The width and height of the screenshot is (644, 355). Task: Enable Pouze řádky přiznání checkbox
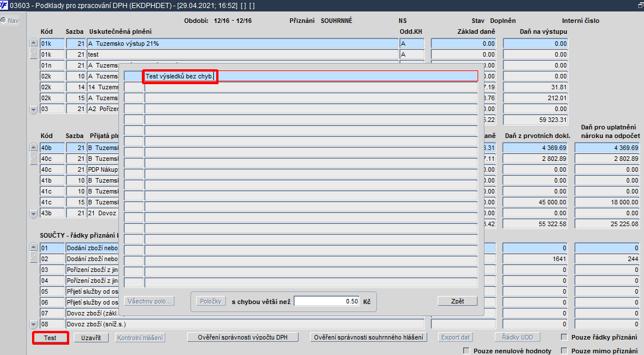[x=565, y=337]
